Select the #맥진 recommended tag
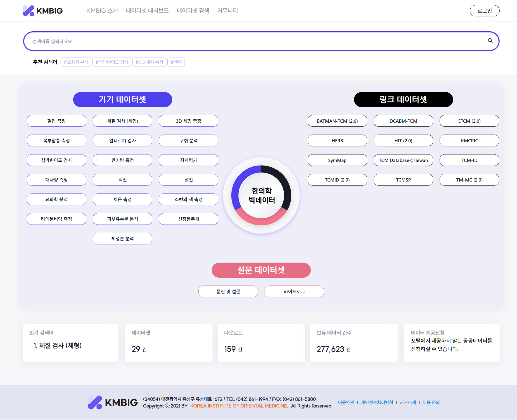This screenshot has height=420, width=517. [x=176, y=62]
